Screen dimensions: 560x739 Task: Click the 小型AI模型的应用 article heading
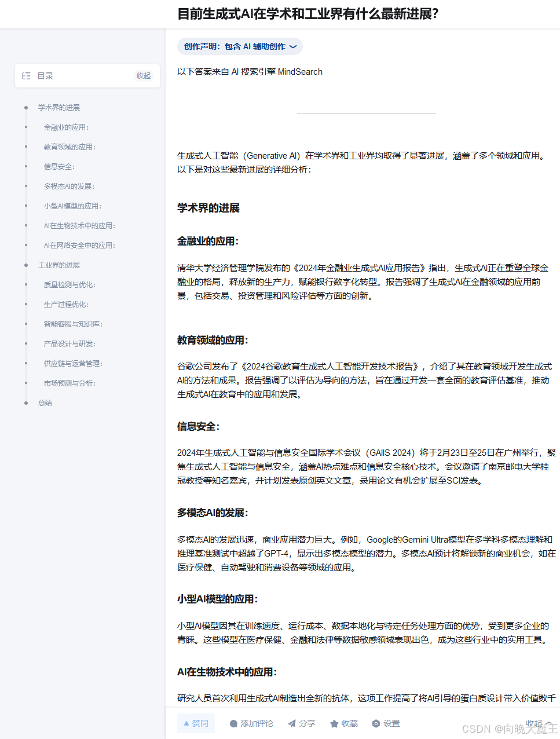[x=218, y=599]
